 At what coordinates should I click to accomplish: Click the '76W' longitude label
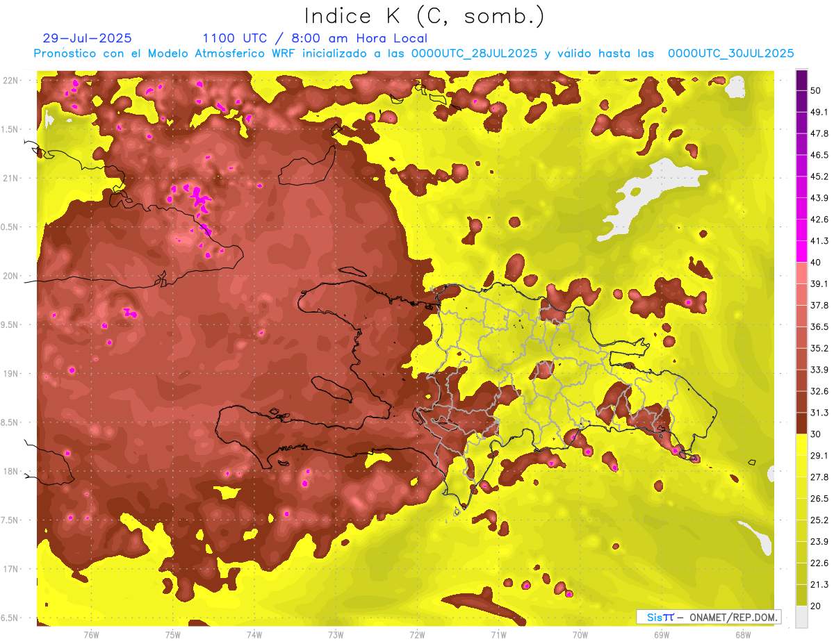point(91,634)
